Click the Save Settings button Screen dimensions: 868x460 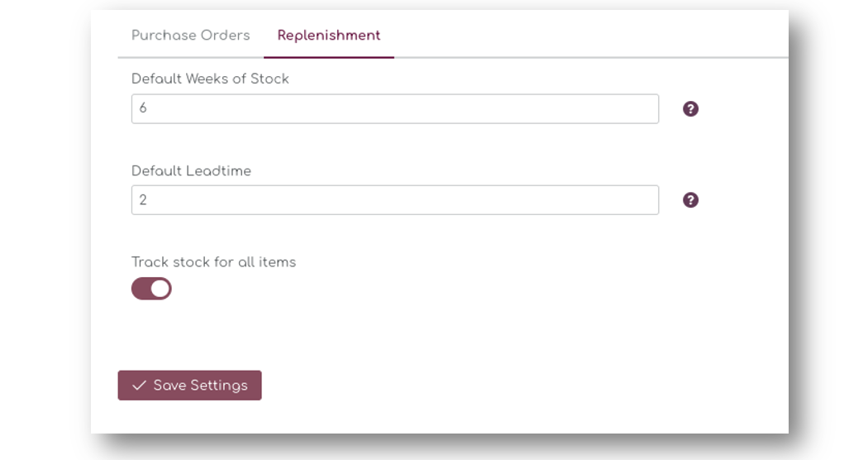point(189,386)
